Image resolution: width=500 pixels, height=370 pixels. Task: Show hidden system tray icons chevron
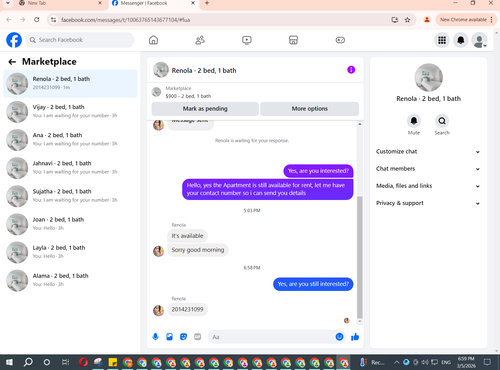click(x=396, y=362)
